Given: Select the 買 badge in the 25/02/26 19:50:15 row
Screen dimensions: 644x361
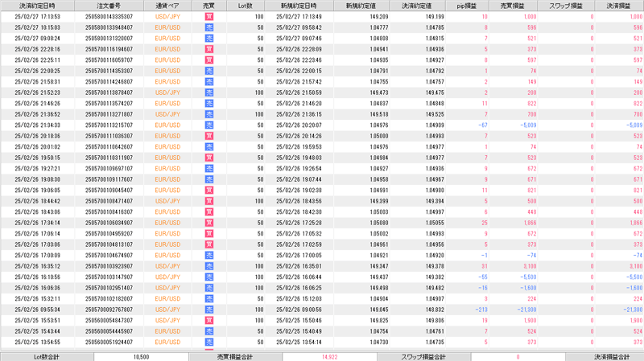Looking at the screenshot, I should point(209,158).
